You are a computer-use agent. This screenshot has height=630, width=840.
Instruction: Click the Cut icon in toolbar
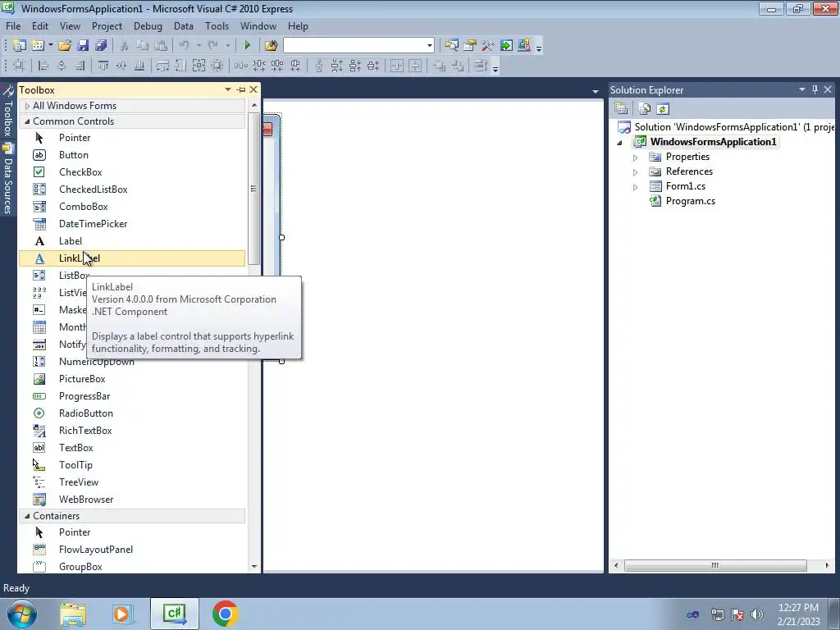coord(125,46)
